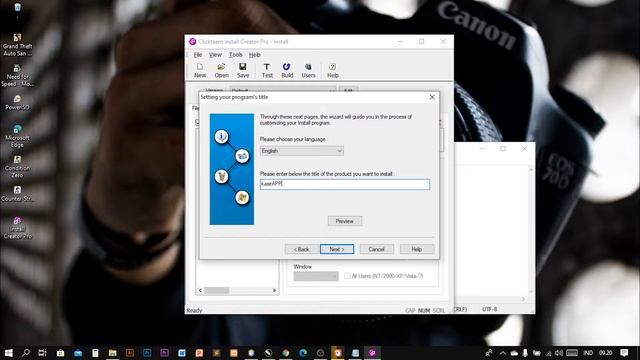The image size is (640, 360).
Task: Toggle the All Users checkbox
Action: 347,276
